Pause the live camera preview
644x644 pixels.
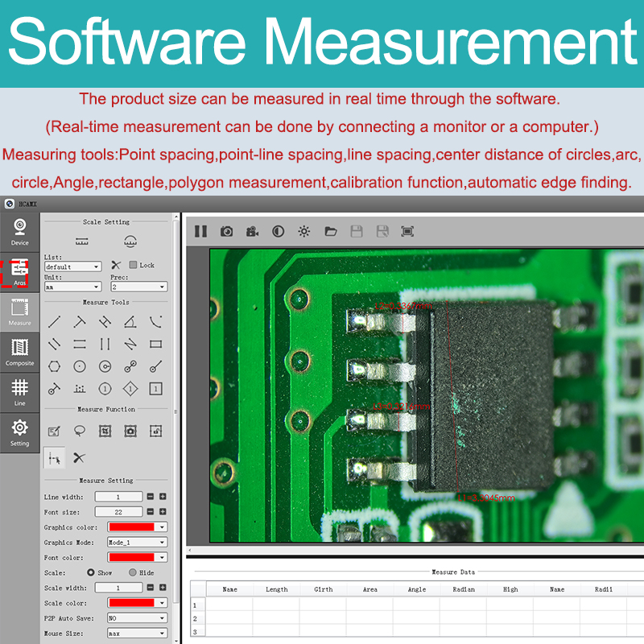(200, 232)
